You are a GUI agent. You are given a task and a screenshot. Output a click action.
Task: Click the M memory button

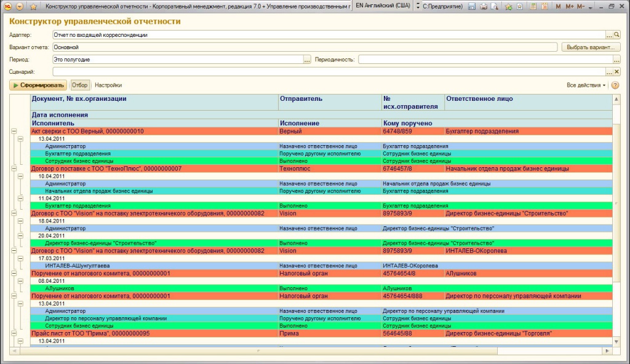pos(558,6)
